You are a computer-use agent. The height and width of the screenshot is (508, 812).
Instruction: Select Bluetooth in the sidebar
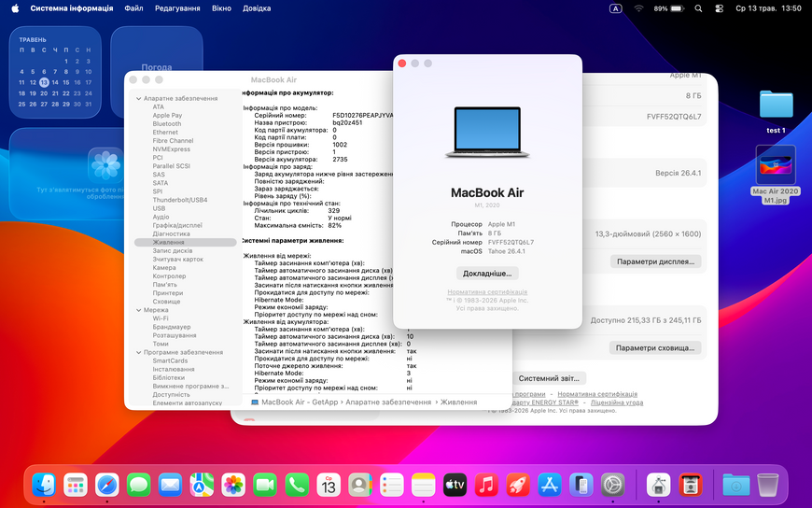click(167, 124)
